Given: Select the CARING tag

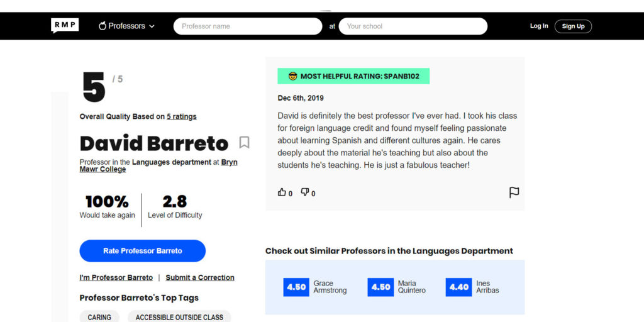Looking at the screenshot, I should click(99, 317).
